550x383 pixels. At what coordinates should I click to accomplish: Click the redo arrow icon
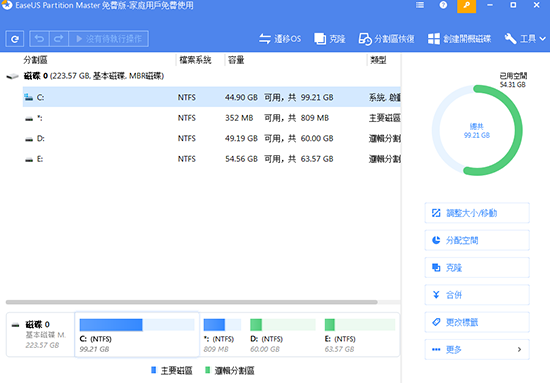[59, 39]
